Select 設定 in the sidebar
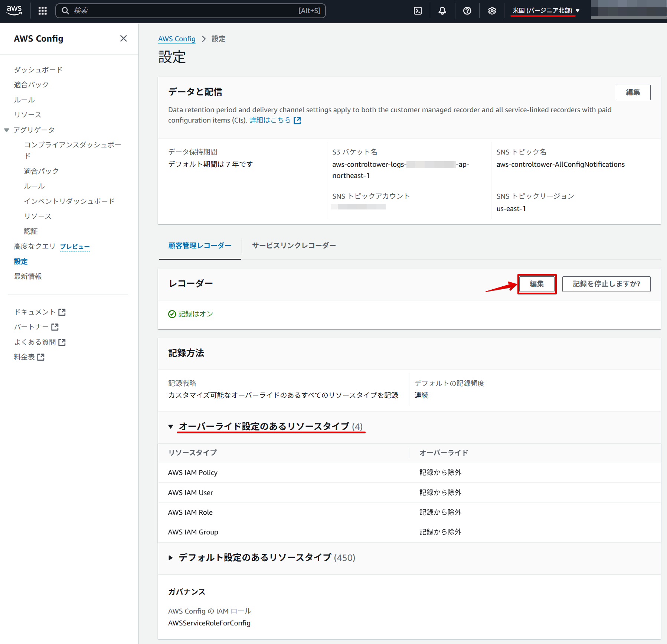This screenshot has height=644, width=667. pyautogui.click(x=21, y=261)
